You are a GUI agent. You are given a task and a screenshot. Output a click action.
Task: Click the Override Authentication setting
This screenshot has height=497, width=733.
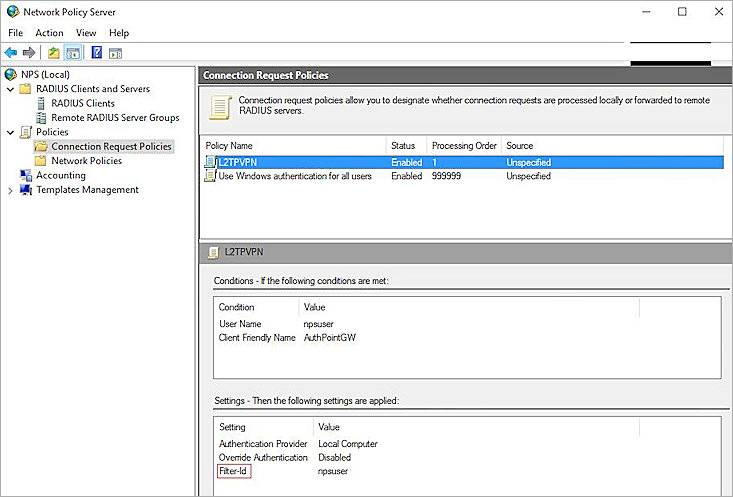(263, 457)
